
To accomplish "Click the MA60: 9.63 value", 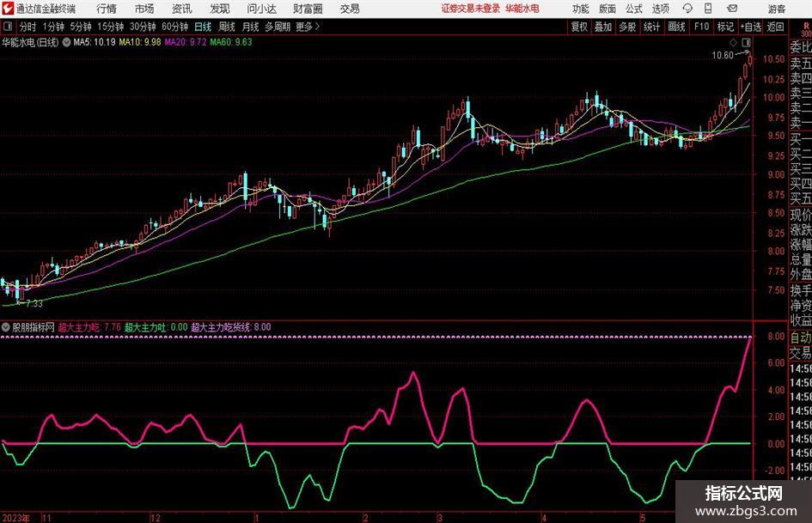I will pyautogui.click(x=231, y=42).
